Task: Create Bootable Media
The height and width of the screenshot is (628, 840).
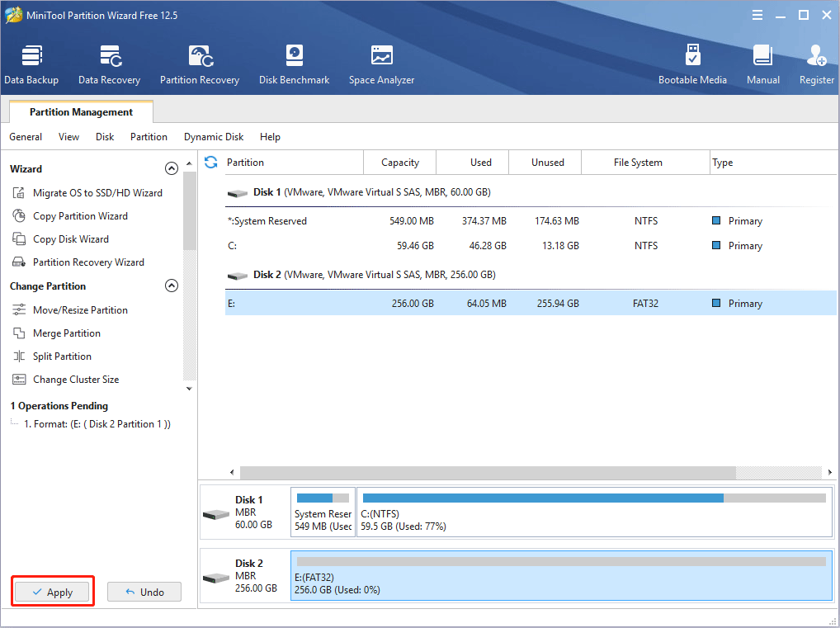Action: 692,65
